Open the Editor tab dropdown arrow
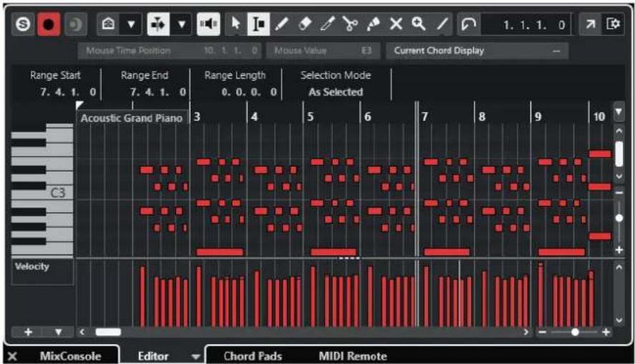The height and width of the screenshot is (364, 635). 196,357
